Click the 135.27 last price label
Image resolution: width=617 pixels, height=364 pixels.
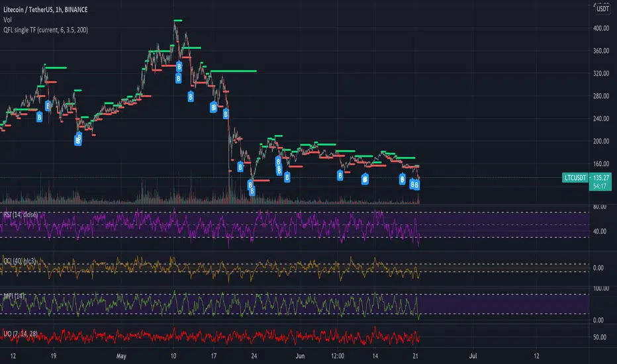pos(600,178)
